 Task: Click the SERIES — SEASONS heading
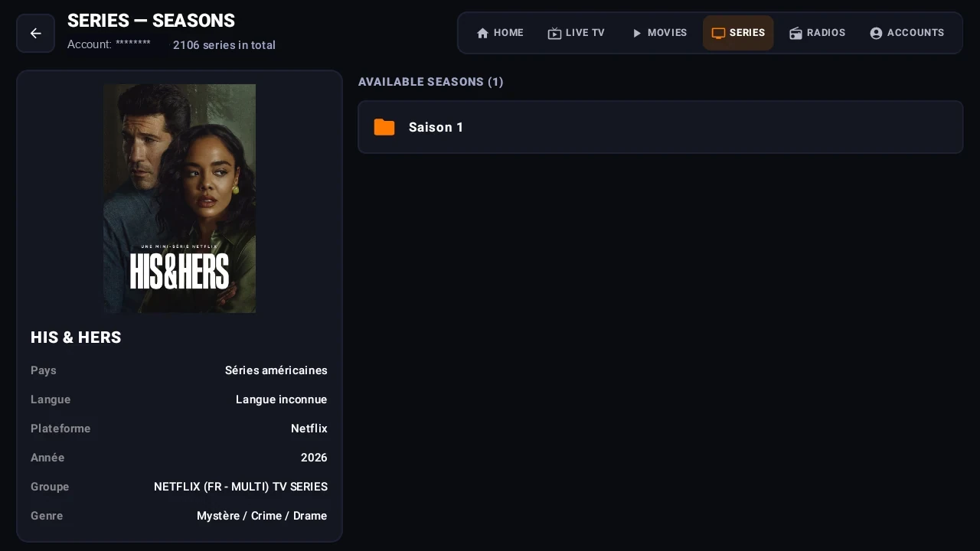point(151,21)
